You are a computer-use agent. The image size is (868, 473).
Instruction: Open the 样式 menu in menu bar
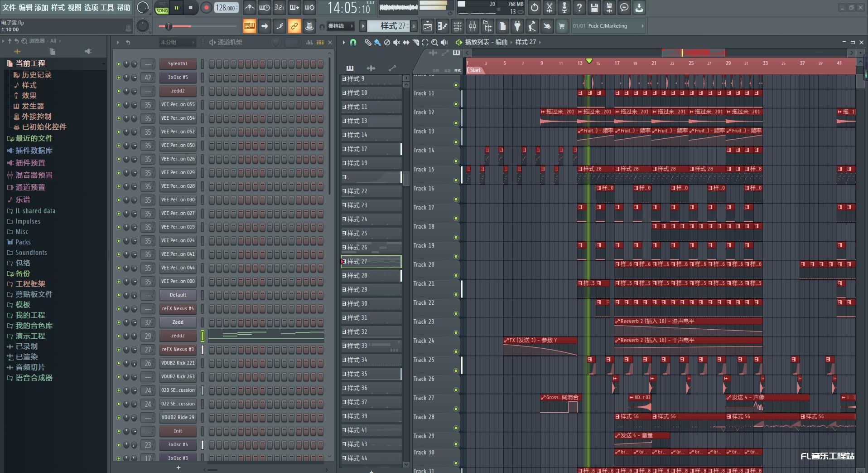tap(58, 7)
